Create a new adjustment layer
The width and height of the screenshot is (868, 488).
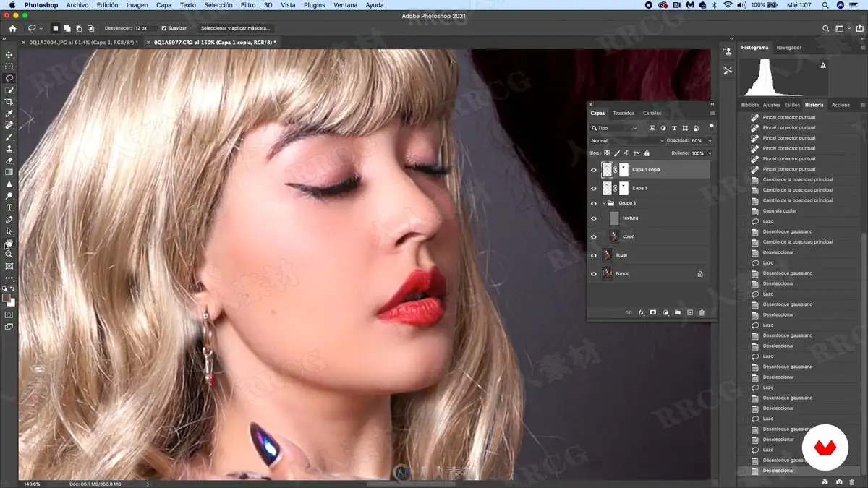click(665, 312)
